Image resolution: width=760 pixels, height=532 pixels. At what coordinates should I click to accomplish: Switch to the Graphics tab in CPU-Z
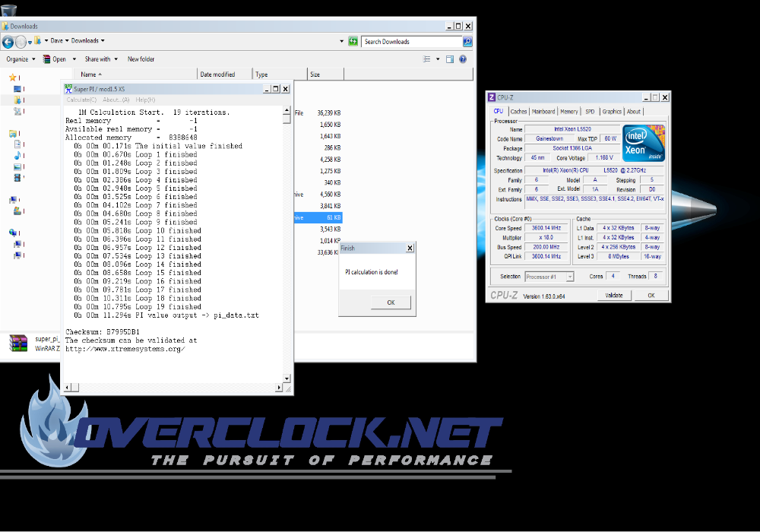click(x=612, y=112)
